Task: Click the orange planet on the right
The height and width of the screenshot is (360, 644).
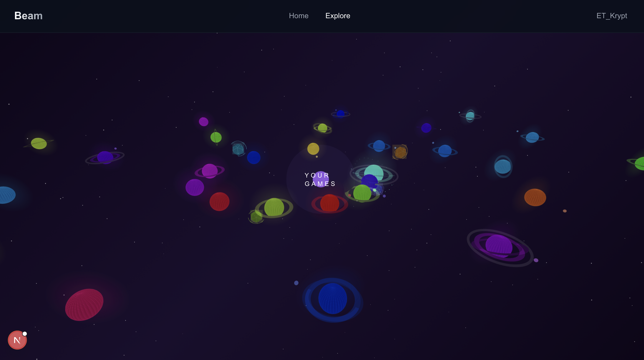Action: pos(535,197)
